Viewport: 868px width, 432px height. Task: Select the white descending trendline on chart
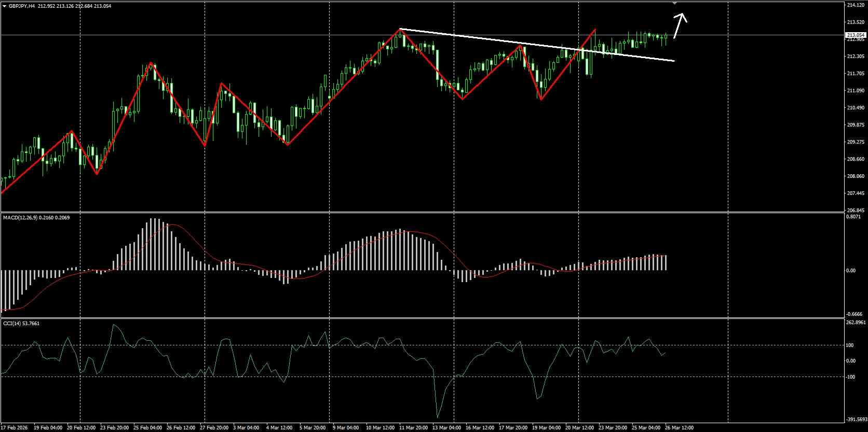[x=537, y=45]
